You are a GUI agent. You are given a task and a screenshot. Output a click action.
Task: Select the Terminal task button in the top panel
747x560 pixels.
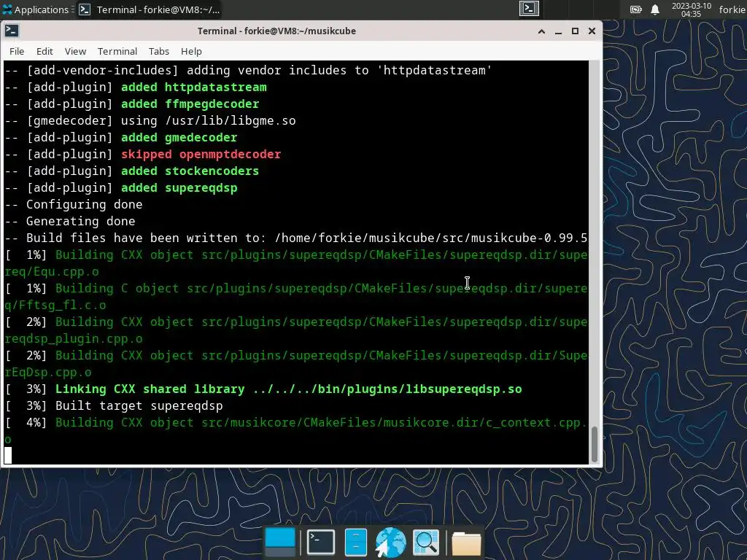tap(149, 9)
